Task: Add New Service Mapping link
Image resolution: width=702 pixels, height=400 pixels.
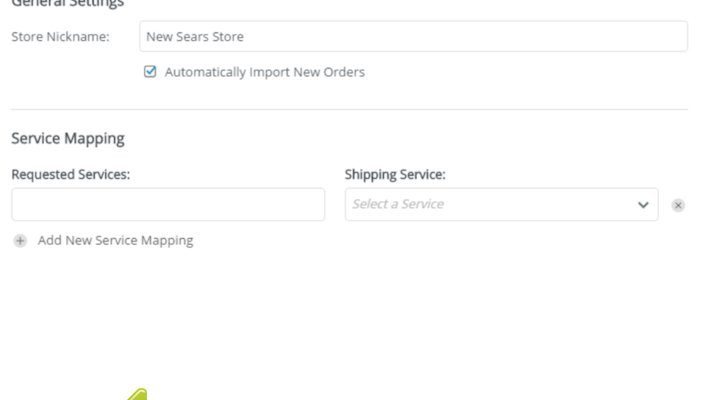Action: click(x=116, y=241)
